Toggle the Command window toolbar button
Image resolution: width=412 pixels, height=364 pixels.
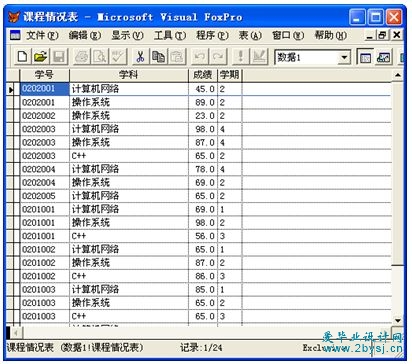pyautogui.click(x=365, y=57)
